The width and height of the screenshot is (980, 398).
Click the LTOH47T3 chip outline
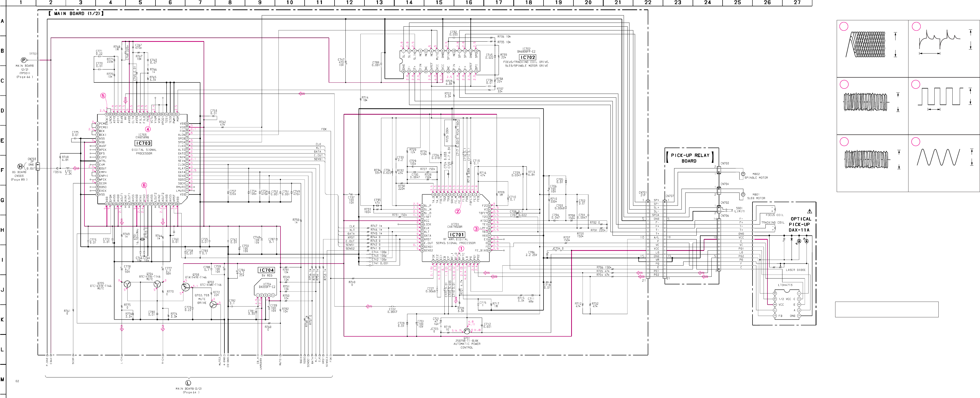pos(787,304)
